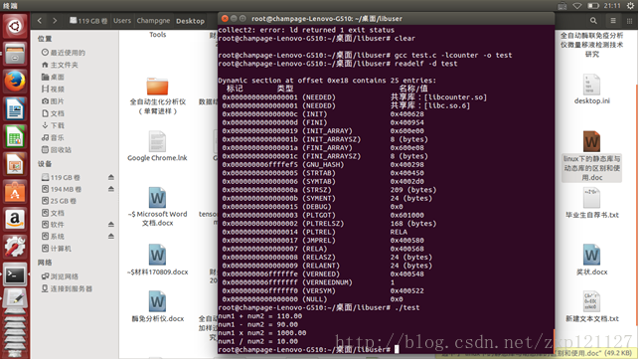Eject the 119 GB volume
644x362 pixels.
click(111, 177)
